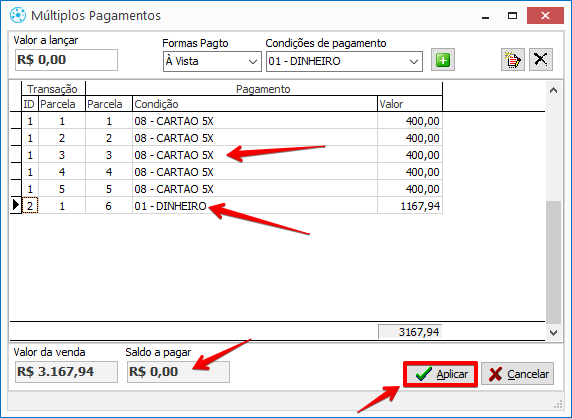The width and height of the screenshot is (572, 418).
Task: Expand Condições de pagamento combo box
Action: [344, 61]
